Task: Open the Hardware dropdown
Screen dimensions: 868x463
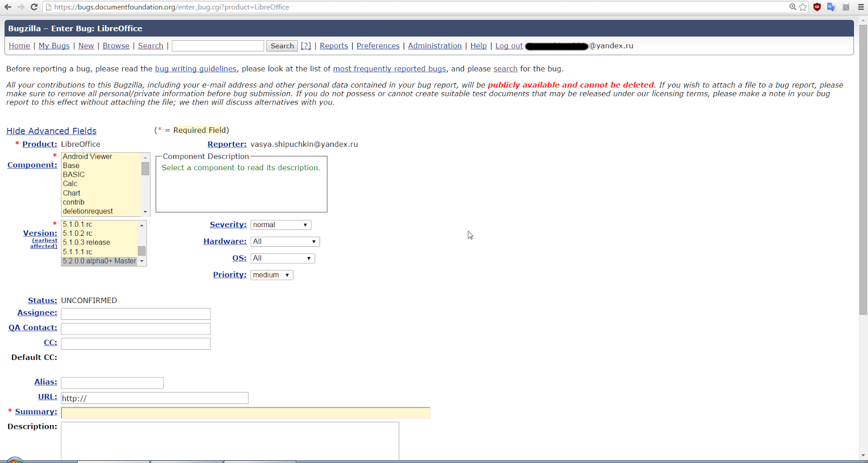Action: tap(285, 242)
